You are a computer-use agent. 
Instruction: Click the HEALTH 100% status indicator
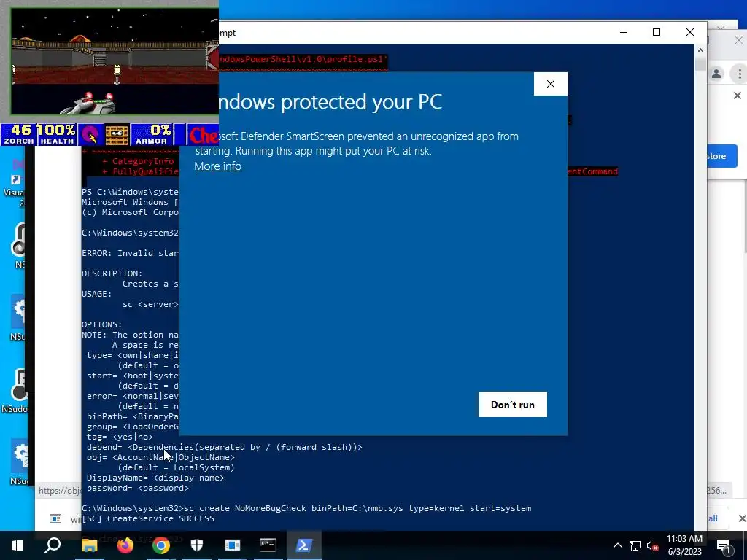(x=56, y=134)
